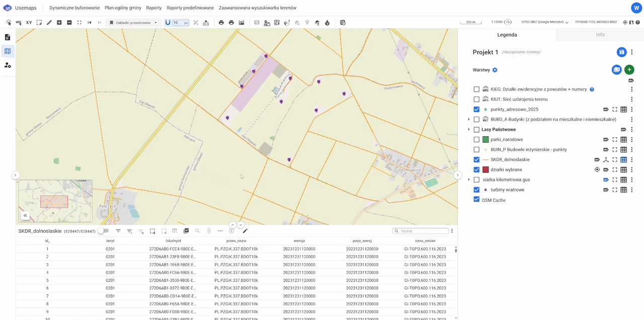644x320 pixels.
Task: Open Zaawansowana wyszukiwarka terenów
Action: pyautogui.click(x=257, y=8)
